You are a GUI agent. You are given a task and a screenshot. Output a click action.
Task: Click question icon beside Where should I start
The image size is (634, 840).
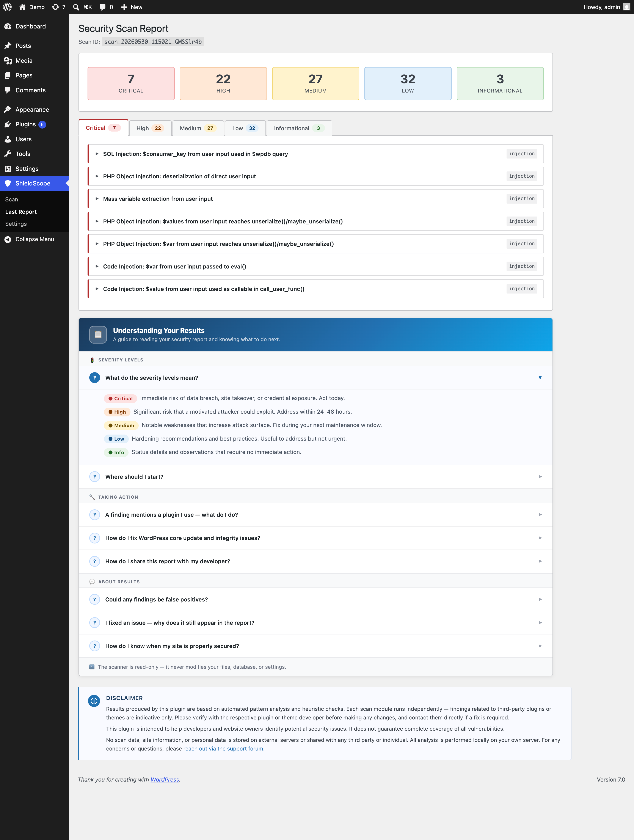pos(94,477)
